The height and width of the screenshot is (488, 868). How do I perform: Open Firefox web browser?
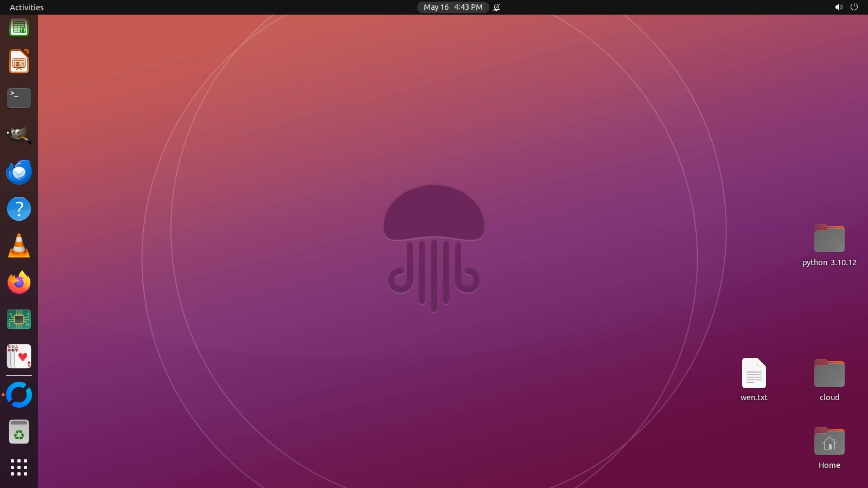click(x=19, y=283)
